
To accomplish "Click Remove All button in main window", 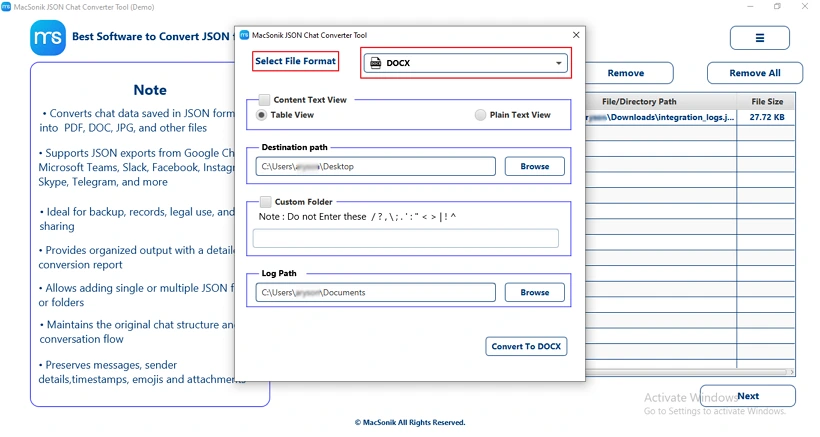I will [x=755, y=73].
